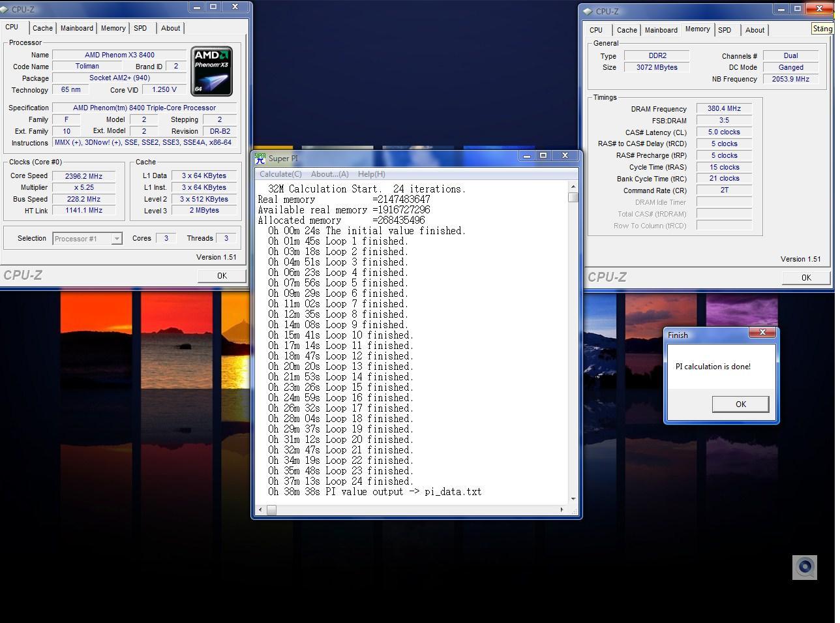Click OK in left CPU-Z window
840x623 pixels.
(222, 276)
